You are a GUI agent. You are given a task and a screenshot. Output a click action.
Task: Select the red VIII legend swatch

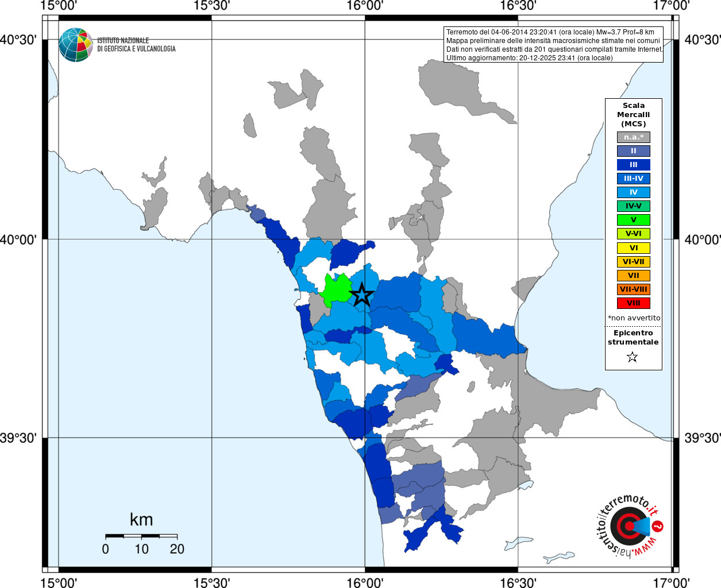tap(634, 303)
